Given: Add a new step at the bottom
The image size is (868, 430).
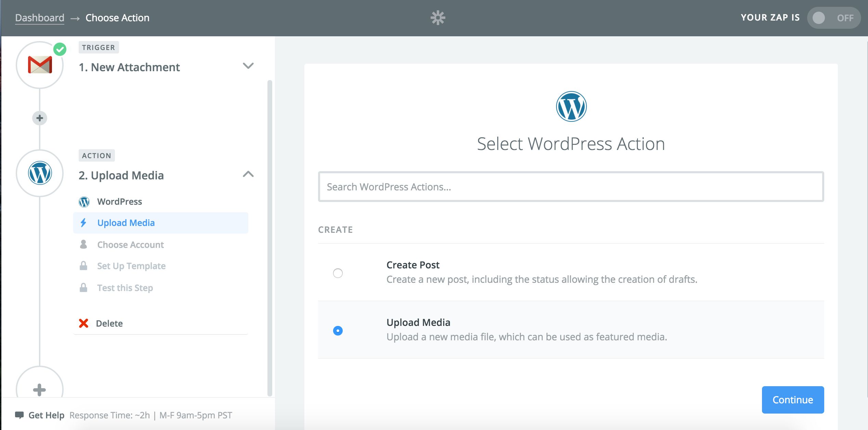Looking at the screenshot, I should click(40, 390).
